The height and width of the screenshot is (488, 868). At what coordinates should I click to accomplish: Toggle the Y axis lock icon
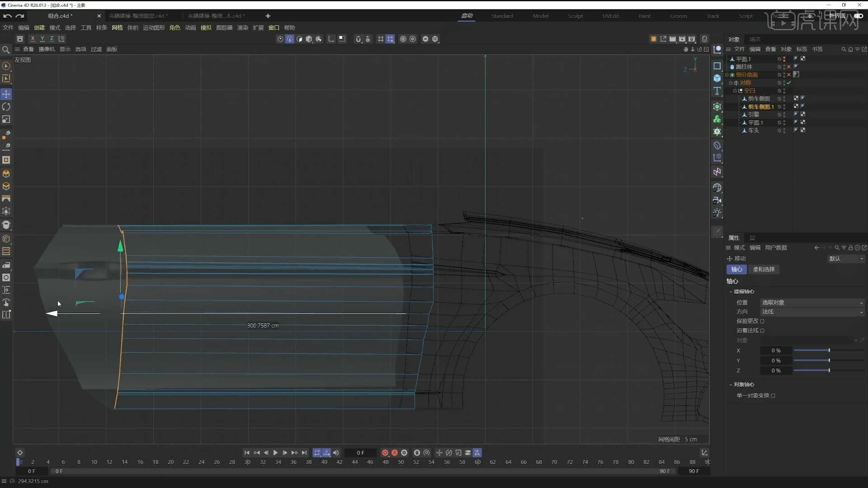pos(42,39)
